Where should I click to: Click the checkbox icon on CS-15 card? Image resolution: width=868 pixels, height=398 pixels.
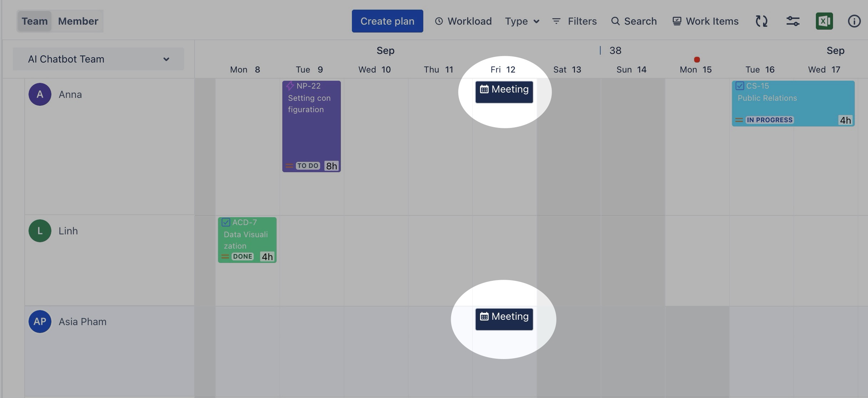coord(740,86)
